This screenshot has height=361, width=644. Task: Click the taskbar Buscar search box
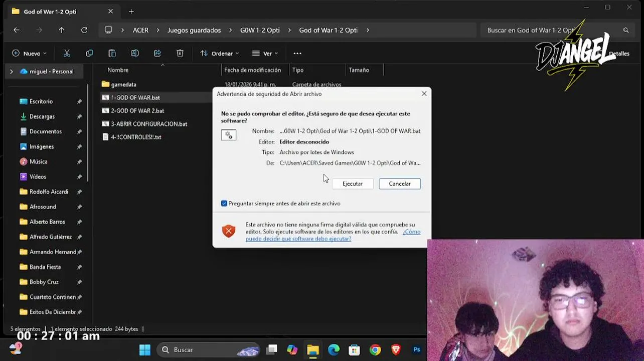[208, 350]
